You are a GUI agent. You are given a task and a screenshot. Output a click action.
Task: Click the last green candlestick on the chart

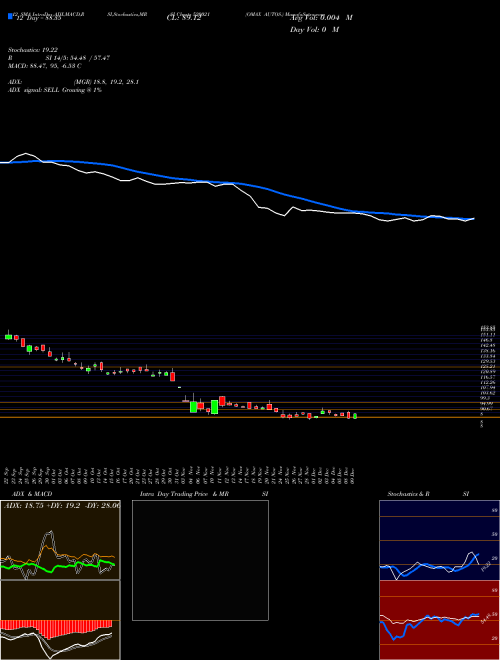[x=355, y=416]
